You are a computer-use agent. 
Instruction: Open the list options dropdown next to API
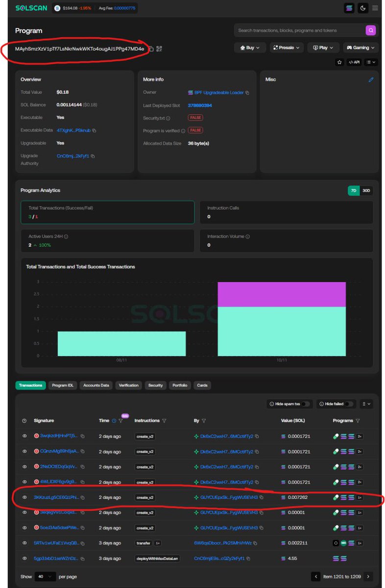[371, 62]
